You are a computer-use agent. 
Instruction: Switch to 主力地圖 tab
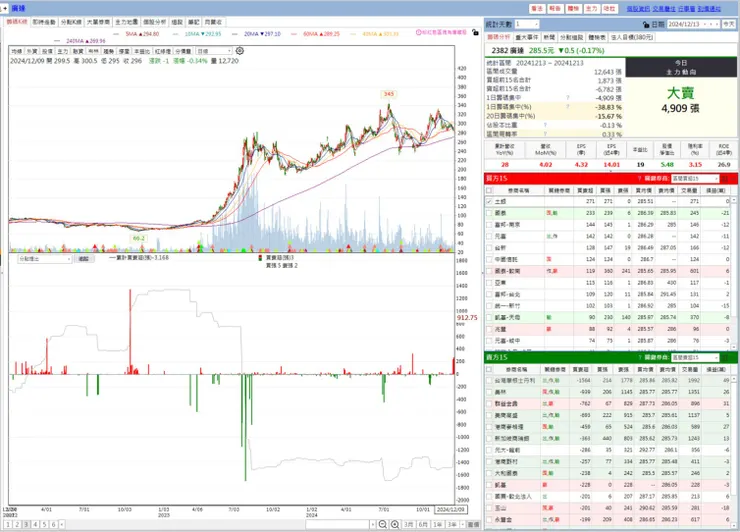point(126,22)
